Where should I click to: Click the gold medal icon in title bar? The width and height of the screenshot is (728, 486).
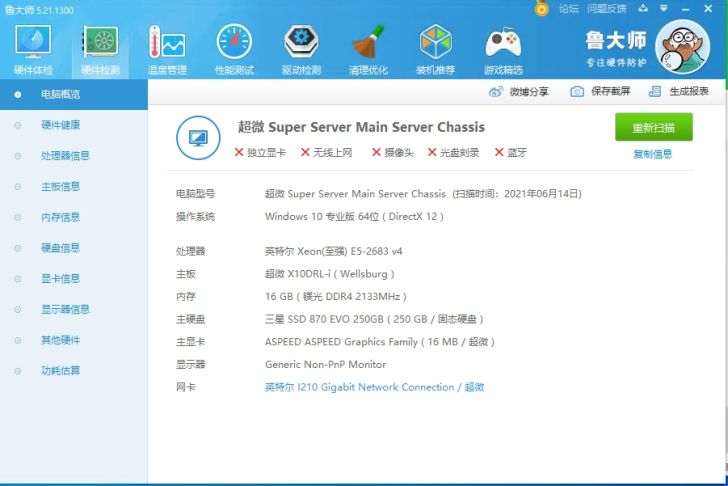pyautogui.click(x=542, y=8)
